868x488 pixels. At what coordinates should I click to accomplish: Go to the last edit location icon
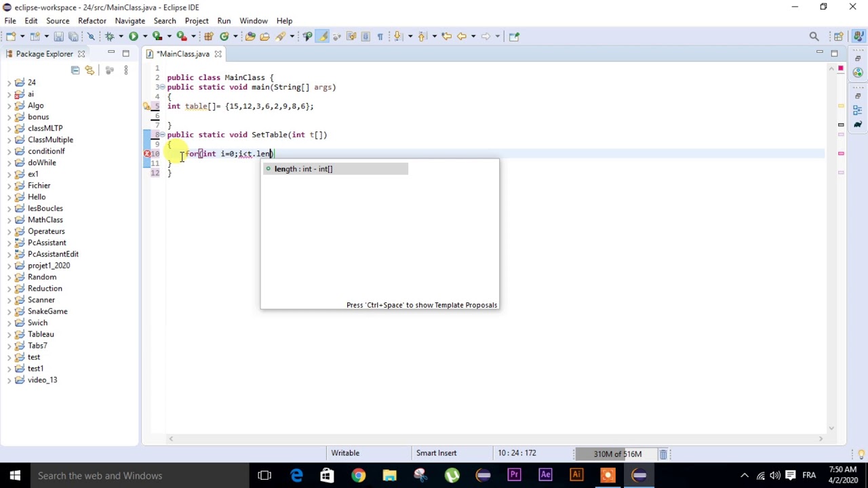coord(446,37)
